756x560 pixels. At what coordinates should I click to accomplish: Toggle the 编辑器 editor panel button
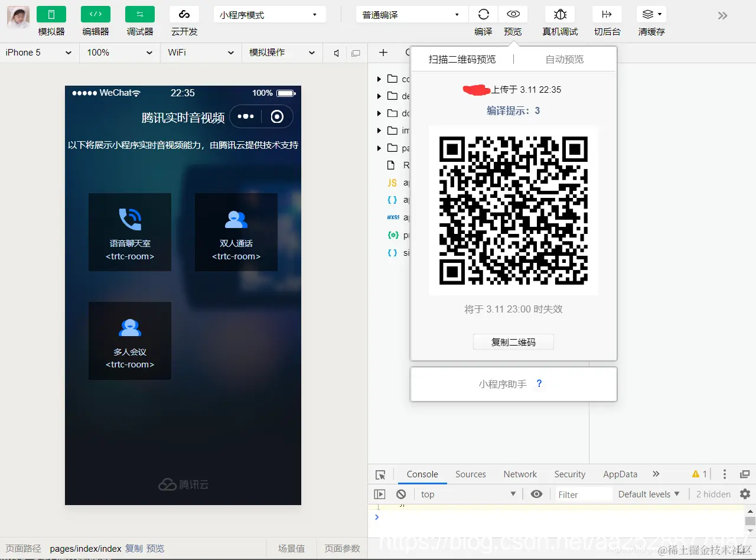coord(96,14)
